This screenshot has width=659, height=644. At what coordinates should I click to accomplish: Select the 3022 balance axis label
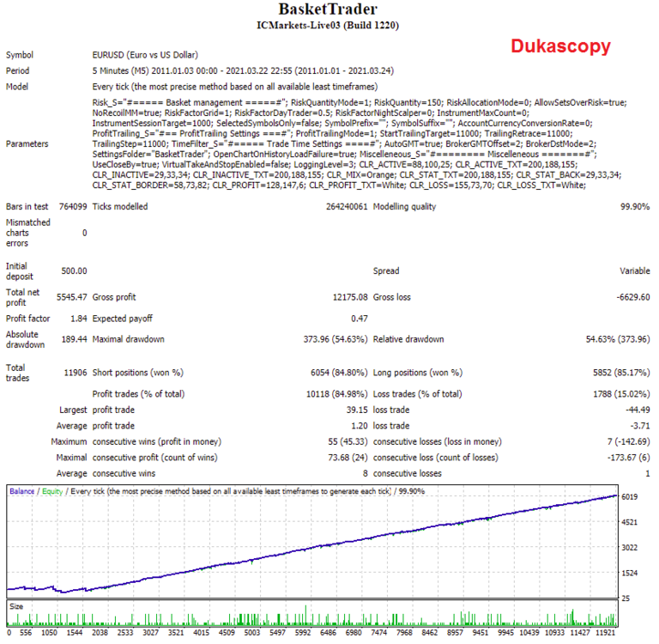tap(630, 548)
